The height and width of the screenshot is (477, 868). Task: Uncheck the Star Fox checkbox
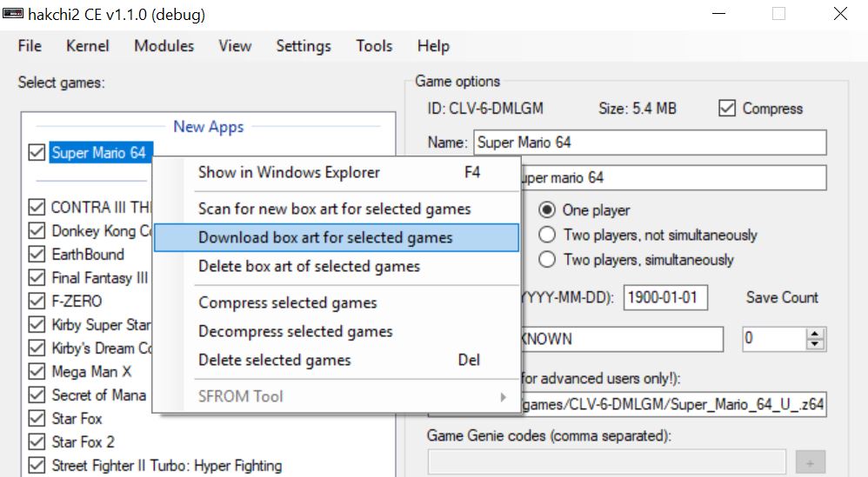(37, 419)
